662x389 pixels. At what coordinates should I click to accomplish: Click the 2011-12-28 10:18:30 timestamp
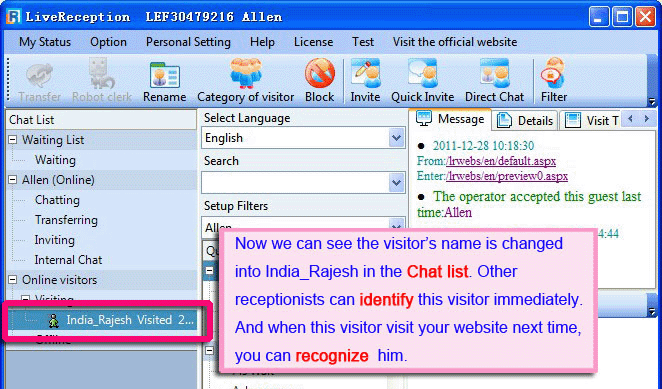pyautogui.click(x=483, y=146)
